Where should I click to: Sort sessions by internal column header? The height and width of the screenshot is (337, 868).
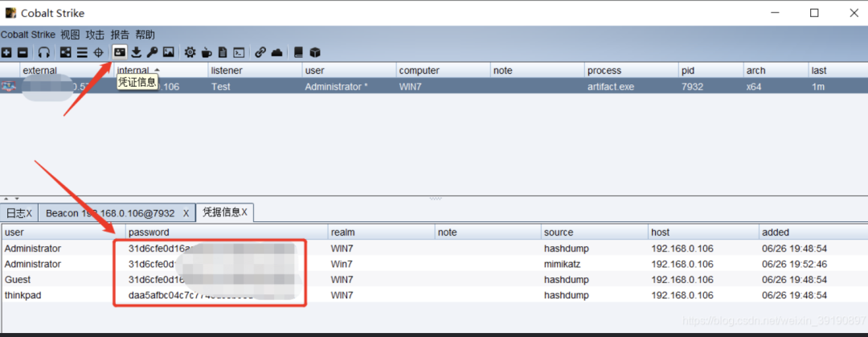[161, 71]
